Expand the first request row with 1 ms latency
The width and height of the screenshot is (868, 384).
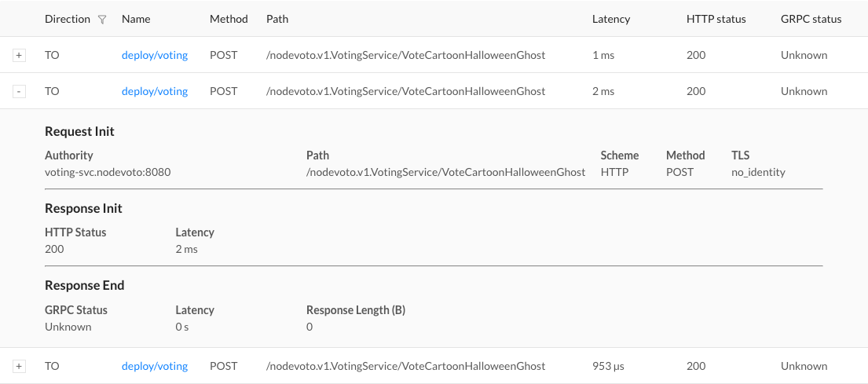(20, 56)
